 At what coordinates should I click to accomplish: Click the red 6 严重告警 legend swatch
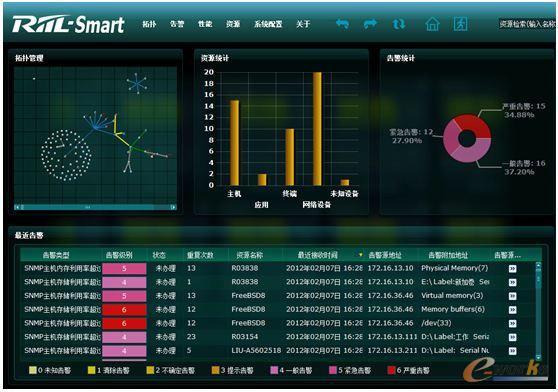(391, 370)
